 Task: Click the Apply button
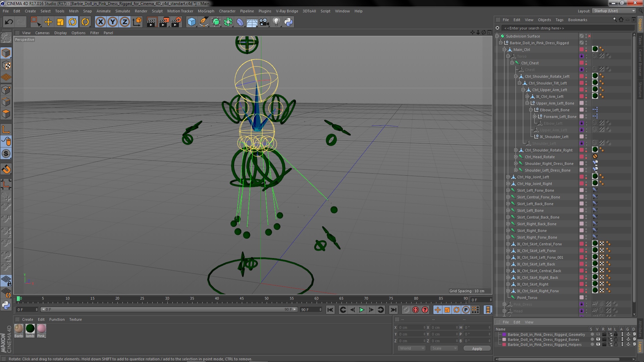pos(477,349)
